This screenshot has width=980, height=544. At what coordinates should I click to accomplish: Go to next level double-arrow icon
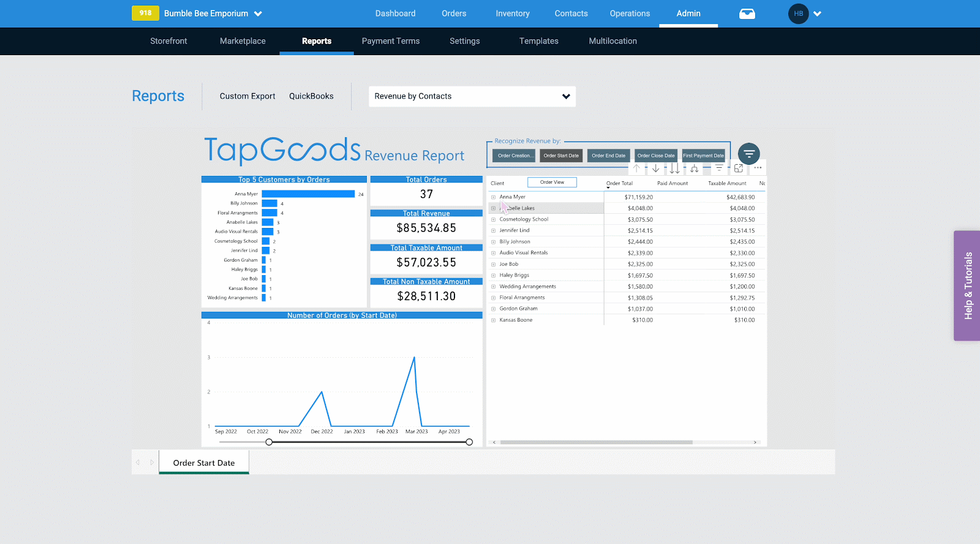click(674, 168)
